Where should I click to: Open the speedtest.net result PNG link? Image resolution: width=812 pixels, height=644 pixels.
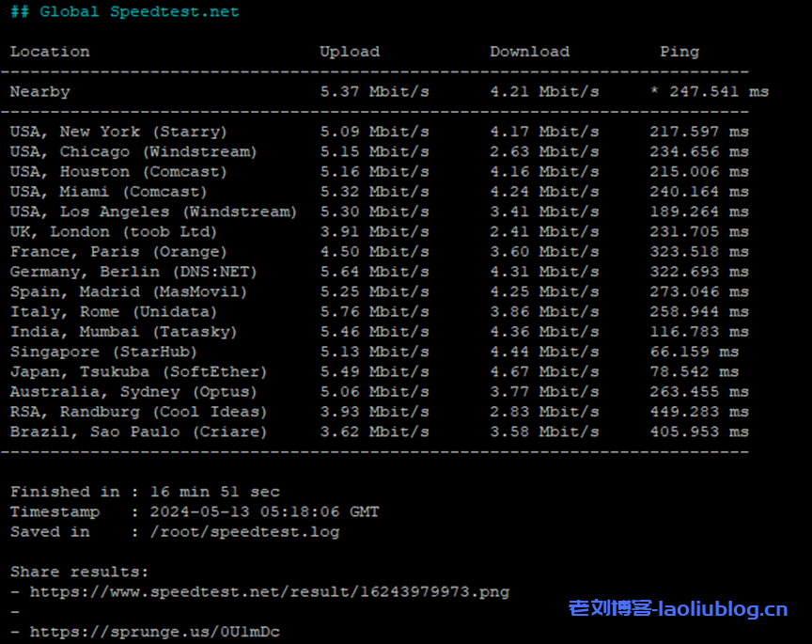point(270,591)
